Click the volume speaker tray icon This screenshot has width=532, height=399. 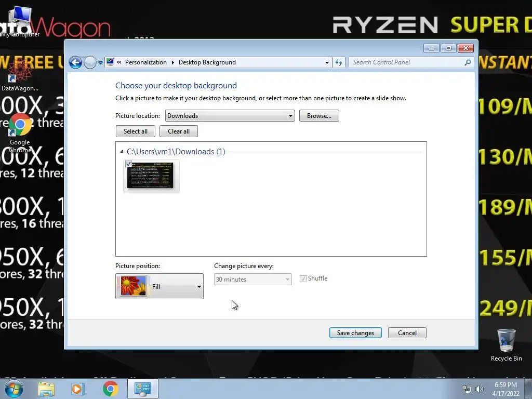click(480, 389)
